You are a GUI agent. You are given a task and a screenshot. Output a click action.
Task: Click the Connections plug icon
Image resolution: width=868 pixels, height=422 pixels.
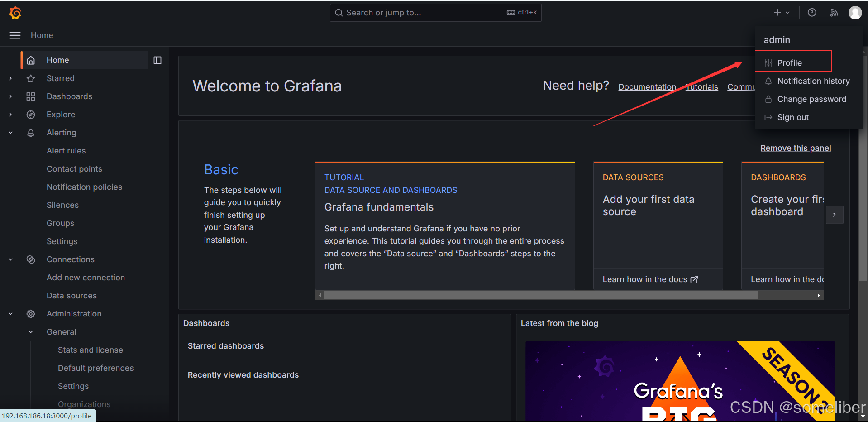[31, 259]
